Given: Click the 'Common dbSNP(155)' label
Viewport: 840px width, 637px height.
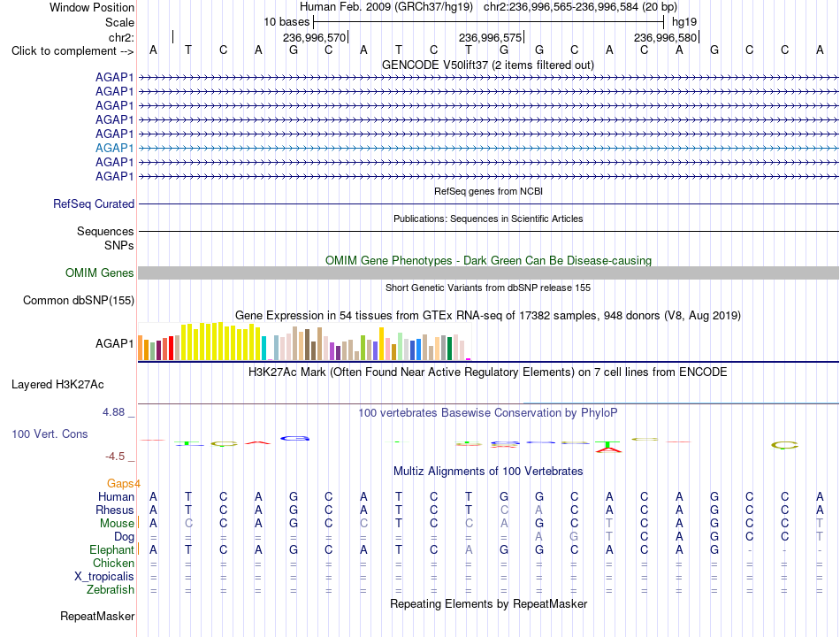Looking at the screenshot, I should [78, 300].
